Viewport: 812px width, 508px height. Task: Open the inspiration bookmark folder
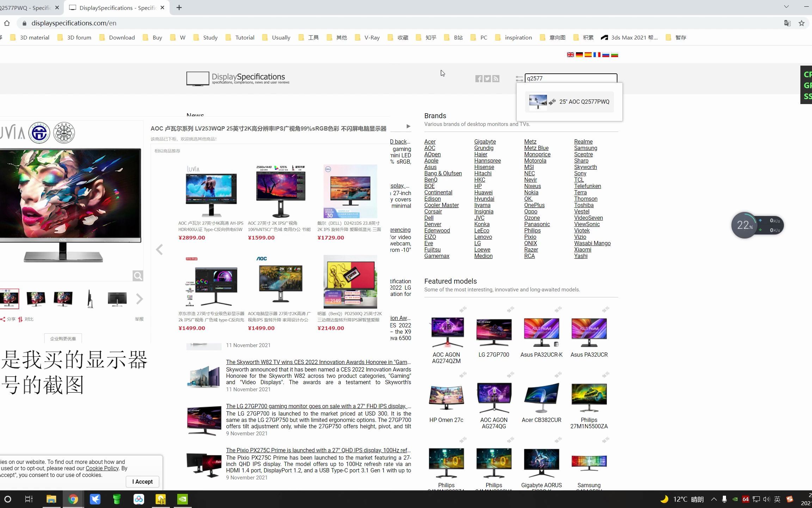coord(513,37)
